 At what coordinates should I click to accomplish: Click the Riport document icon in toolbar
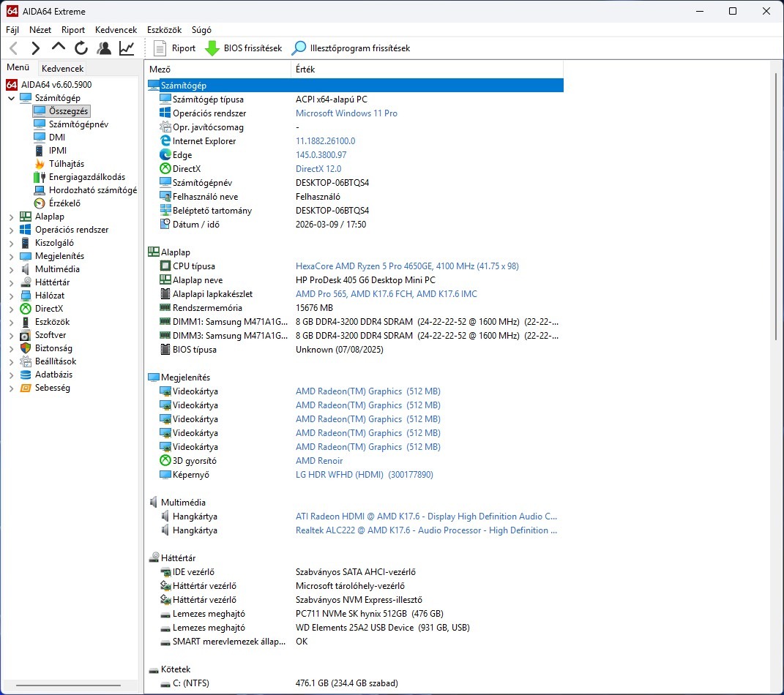tap(160, 48)
